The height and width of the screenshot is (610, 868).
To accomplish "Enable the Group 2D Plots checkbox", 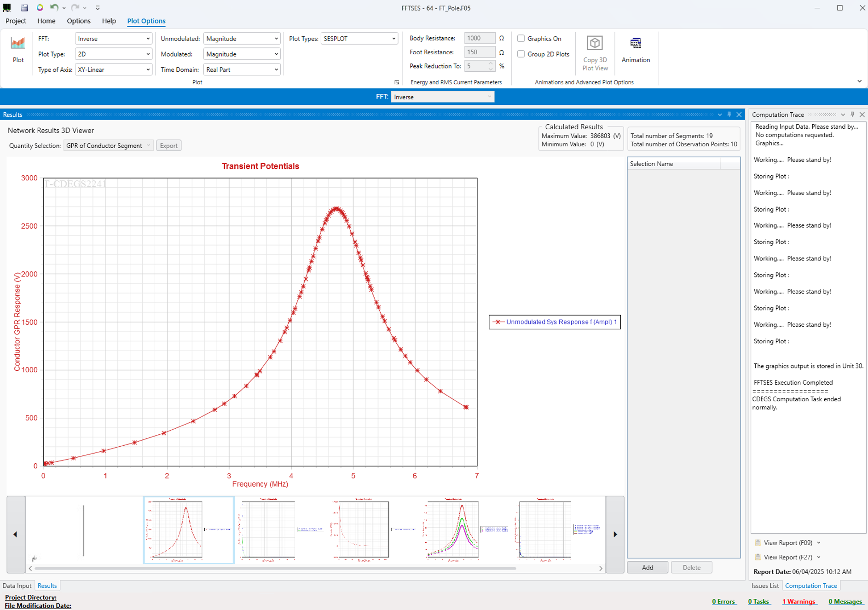I will point(521,54).
